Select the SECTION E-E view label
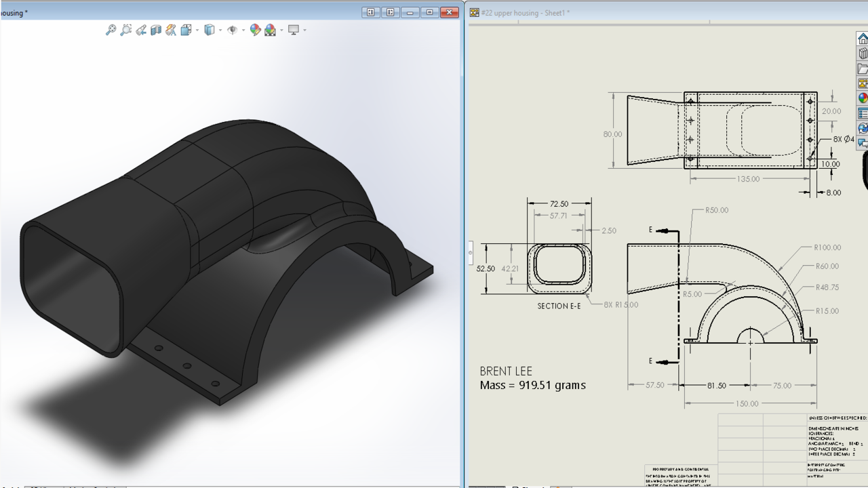 click(559, 306)
